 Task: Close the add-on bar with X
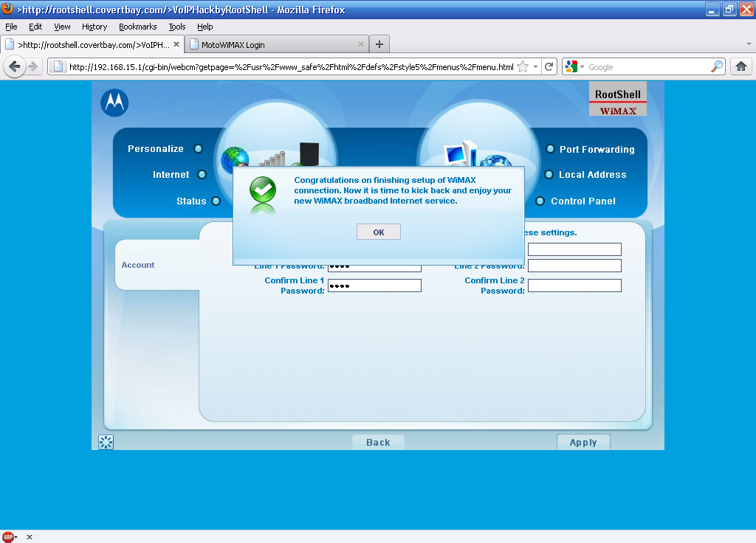click(30, 537)
